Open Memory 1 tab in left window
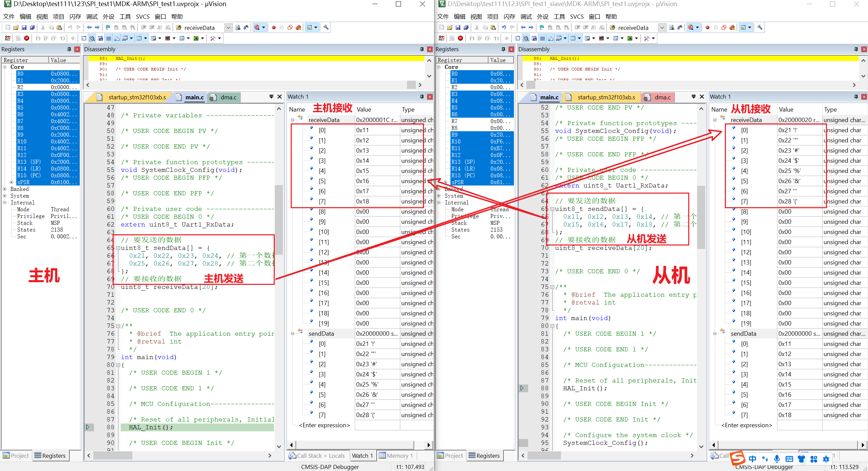 (x=396, y=456)
